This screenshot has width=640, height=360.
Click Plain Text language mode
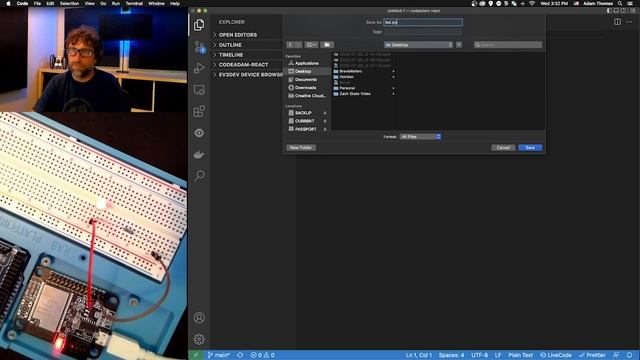(x=520, y=355)
